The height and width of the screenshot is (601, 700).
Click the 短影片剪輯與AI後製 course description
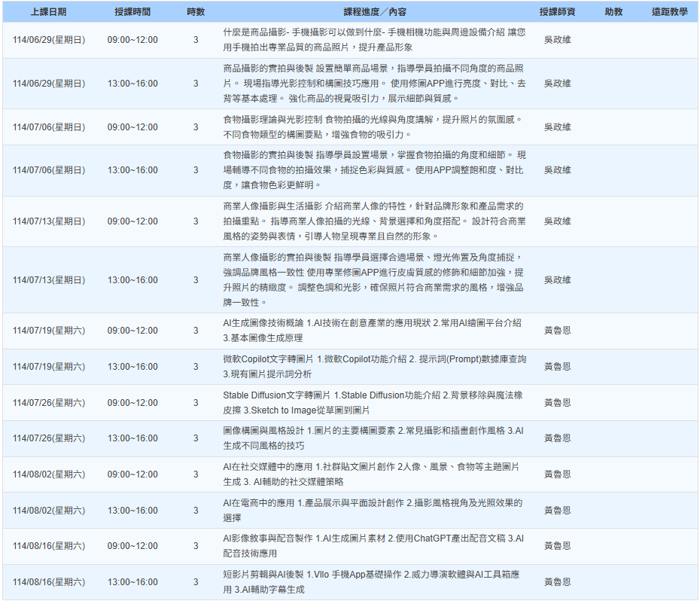pos(374,582)
